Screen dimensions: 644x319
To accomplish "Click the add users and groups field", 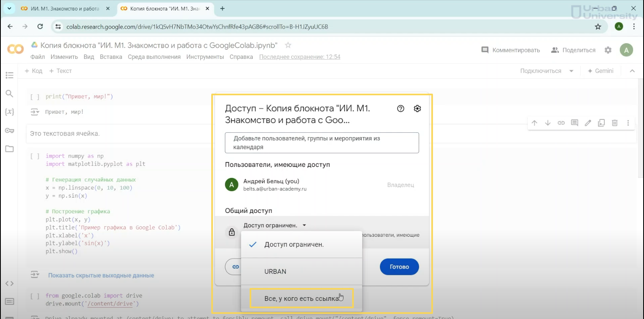I will [321, 143].
